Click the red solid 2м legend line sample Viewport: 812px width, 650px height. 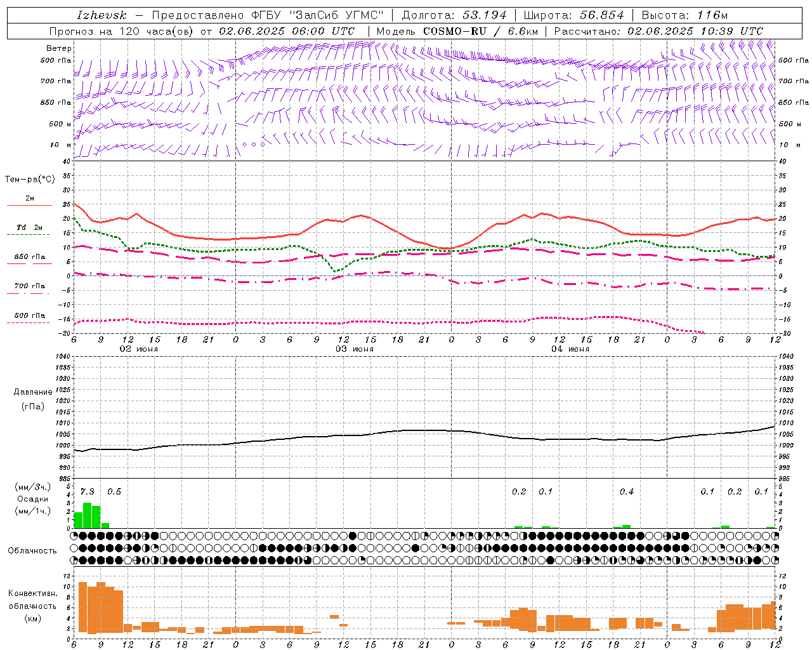(x=29, y=206)
